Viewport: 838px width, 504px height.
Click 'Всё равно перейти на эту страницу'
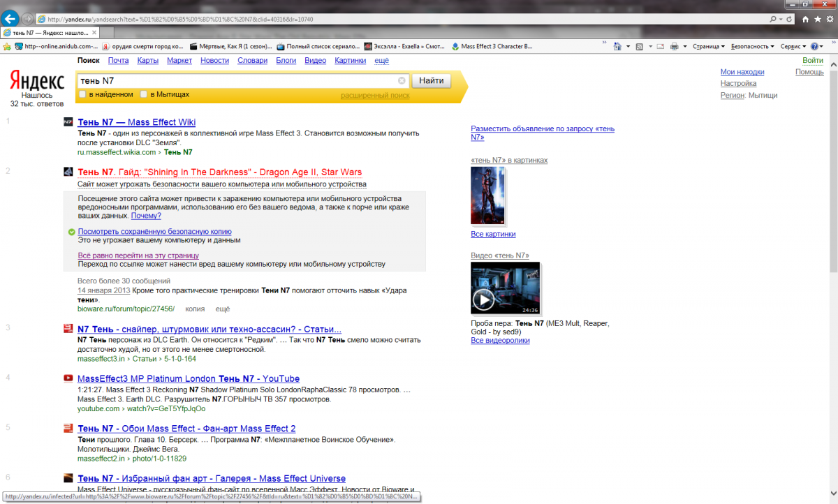coord(138,255)
